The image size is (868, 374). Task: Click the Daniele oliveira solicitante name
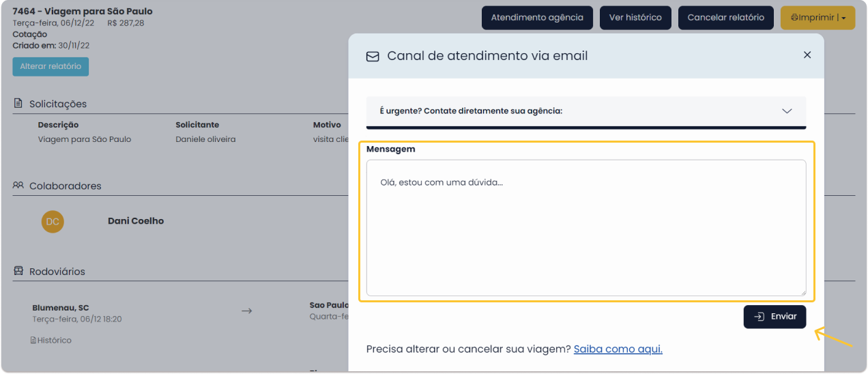205,139
